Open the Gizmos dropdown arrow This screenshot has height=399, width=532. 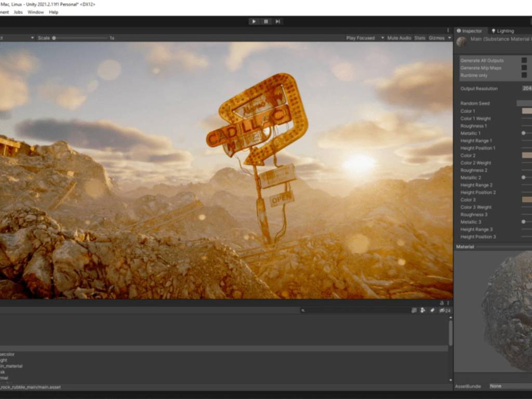coord(449,38)
